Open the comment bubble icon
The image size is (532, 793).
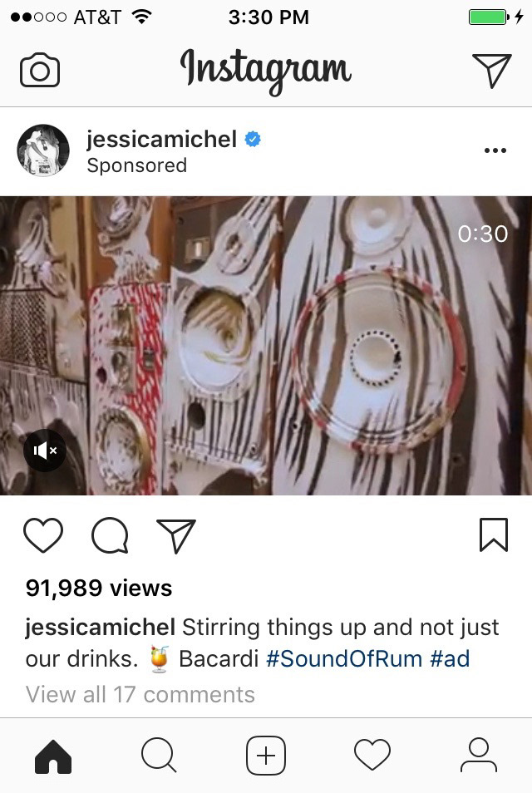(110, 535)
